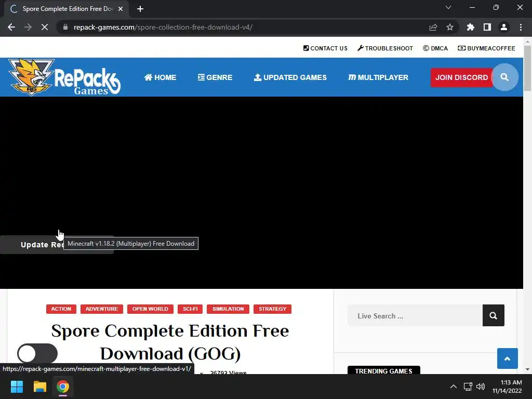Open the Chrome side panel
Image resolution: width=532 pixels, height=399 pixels.
click(x=487, y=27)
